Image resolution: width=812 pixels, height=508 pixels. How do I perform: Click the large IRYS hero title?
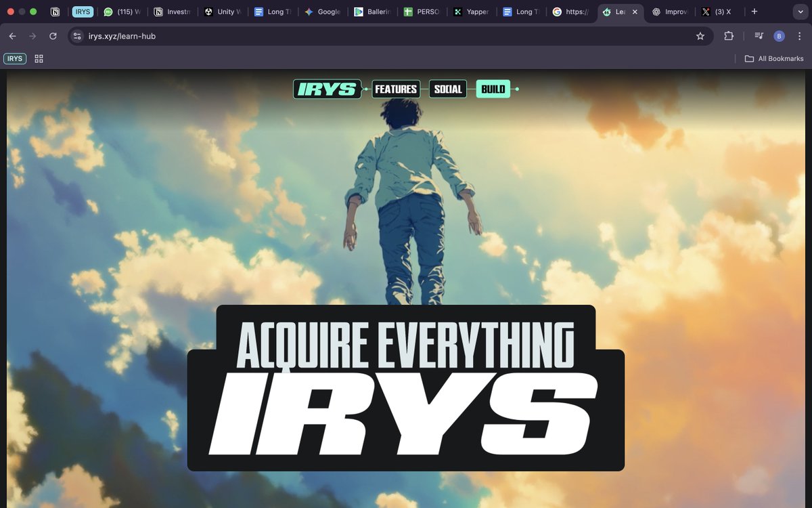[404, 413]
